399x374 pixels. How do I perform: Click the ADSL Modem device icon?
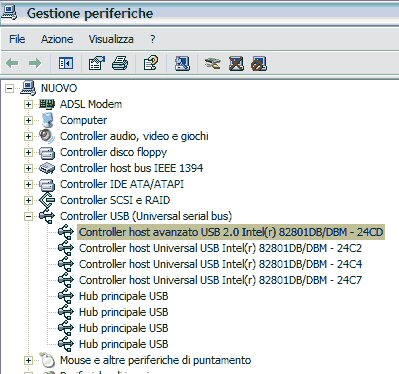47,104
